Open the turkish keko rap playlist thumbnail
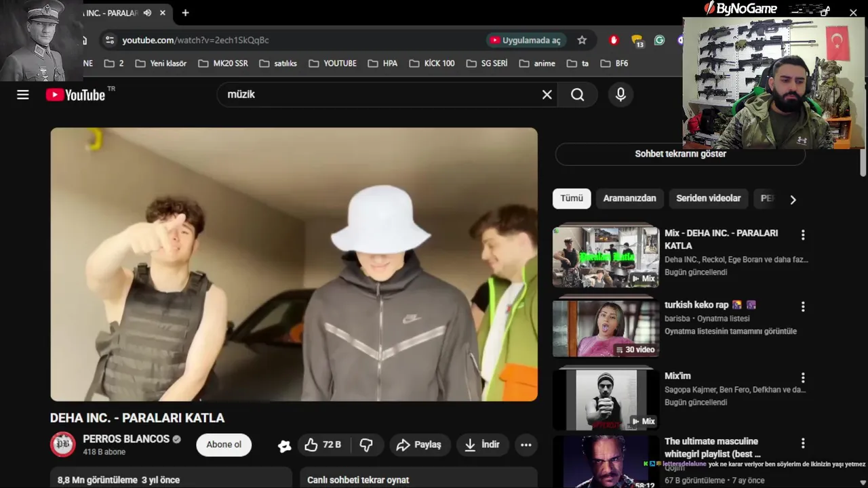Viewport: 868px width, 488px height. [x=606, y=328]
